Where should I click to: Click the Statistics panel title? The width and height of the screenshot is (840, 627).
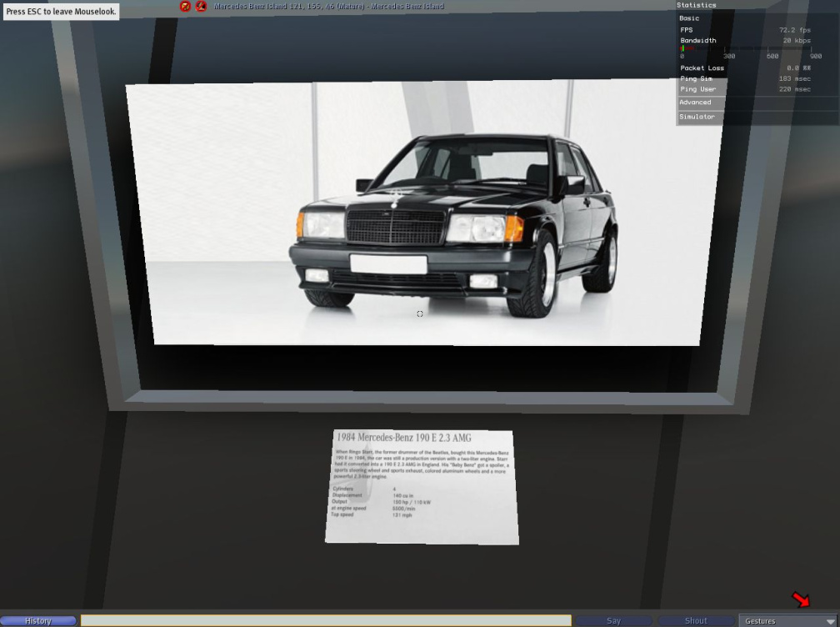pyautogui.click(x=697, y=5)
